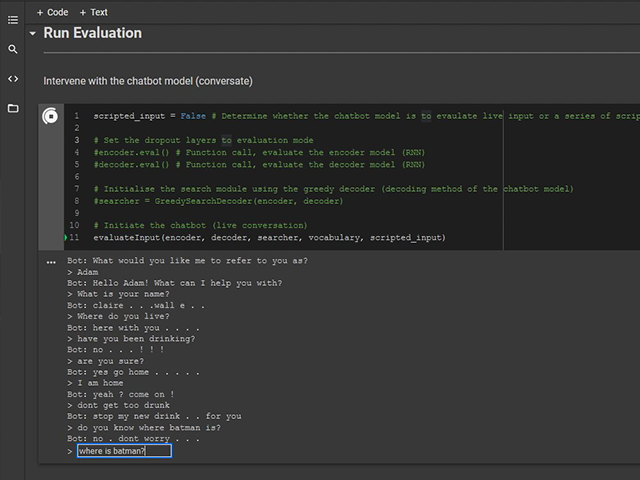This screenshot has height=480, width=640.
Task: Stop the running code cell
Action: pyautogui.click(x=50, y=117)
